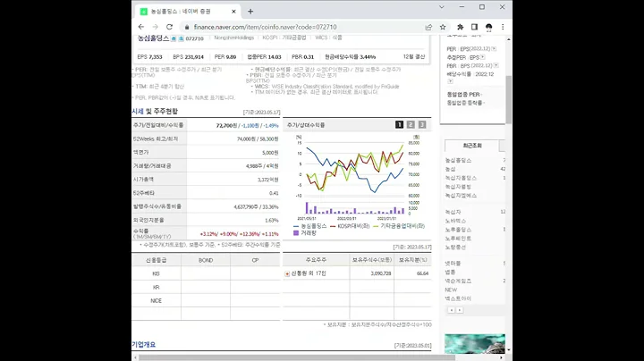644x361 pixels.
Task: Click second small icon before code 072710
Action: [x=181, y=38]
